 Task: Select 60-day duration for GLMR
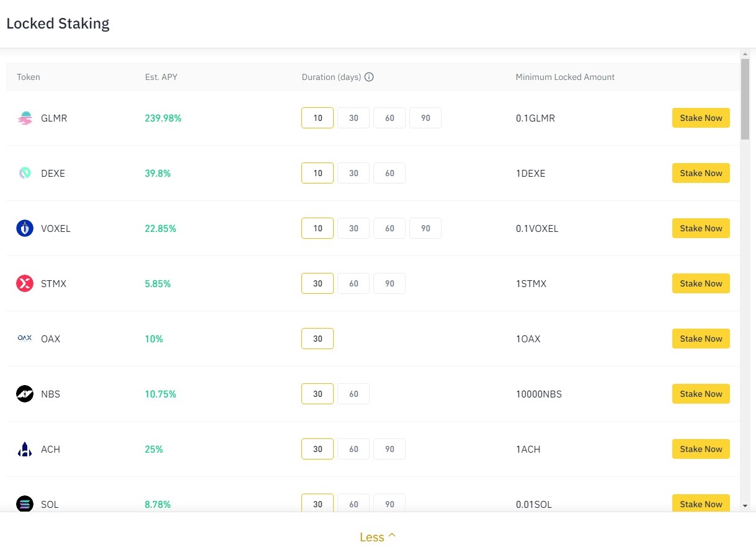click(x=389, y=118)
